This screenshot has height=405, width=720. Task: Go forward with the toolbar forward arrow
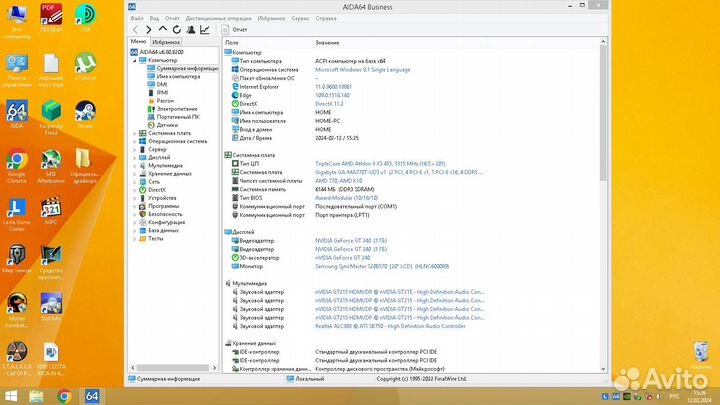(x=149, y=30)
